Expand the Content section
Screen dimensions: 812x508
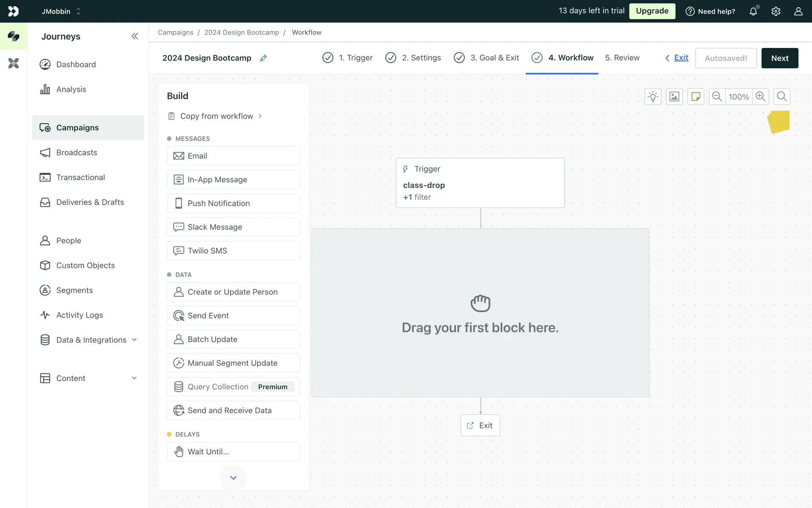pos(134,378)
